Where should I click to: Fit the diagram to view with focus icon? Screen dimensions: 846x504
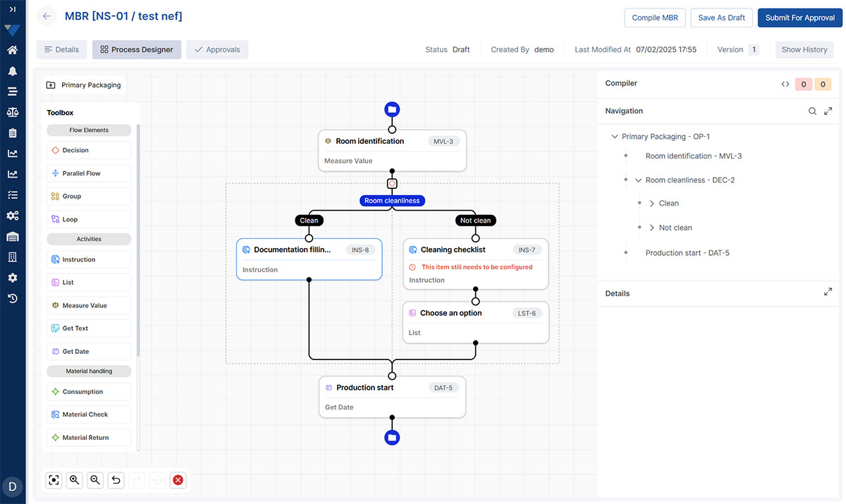(x=54, y=480)
